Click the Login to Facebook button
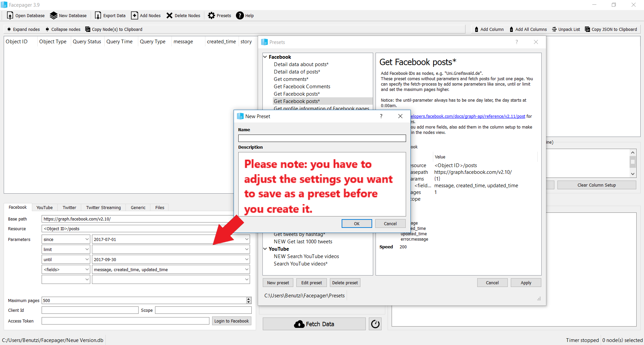The width and height of the screenshot is (644, 345). tap(232, 321)
